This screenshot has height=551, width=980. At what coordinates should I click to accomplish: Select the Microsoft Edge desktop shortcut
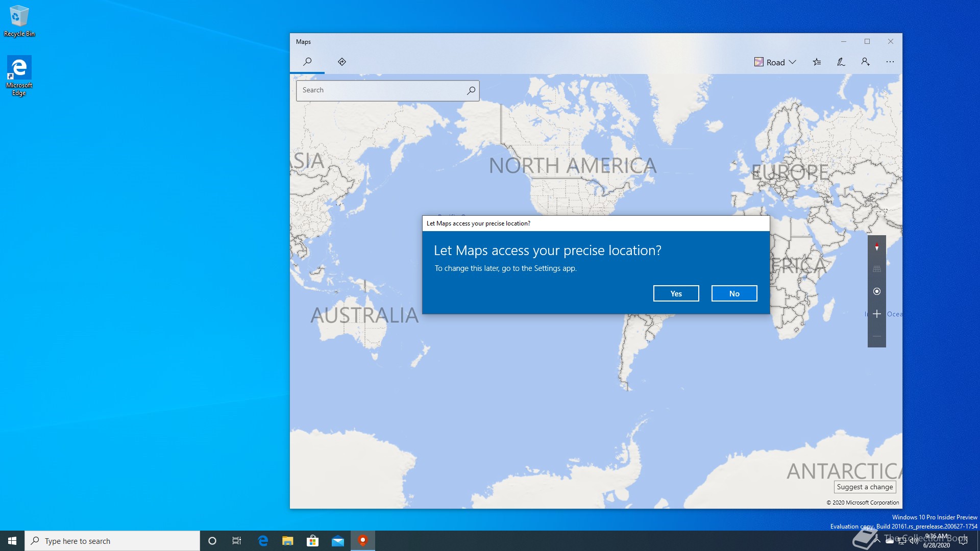[19, 76]
